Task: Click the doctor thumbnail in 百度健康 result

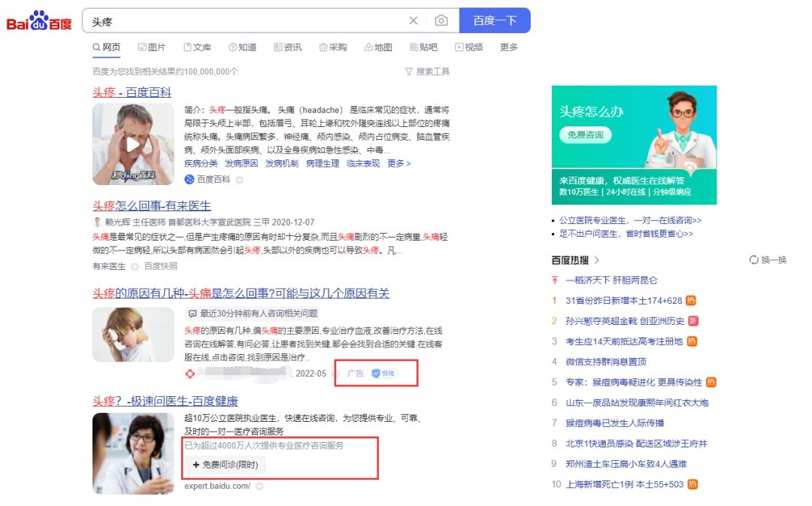Action: [x=133, y=453]
